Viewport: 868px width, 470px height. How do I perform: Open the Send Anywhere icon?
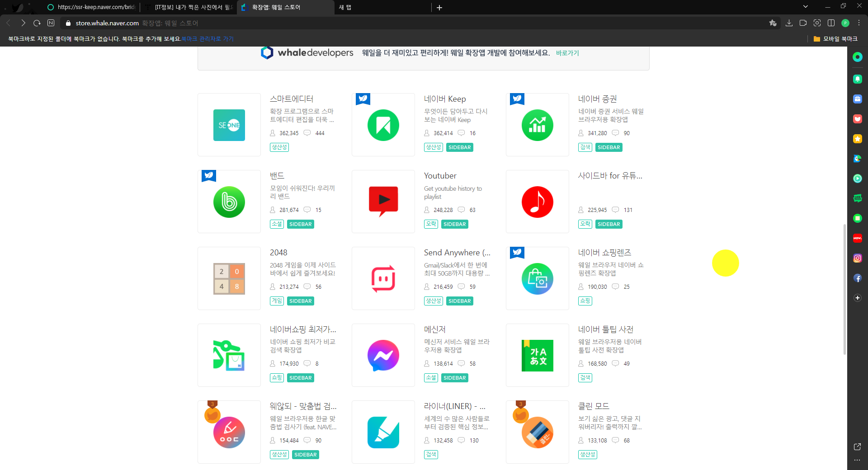383,279
